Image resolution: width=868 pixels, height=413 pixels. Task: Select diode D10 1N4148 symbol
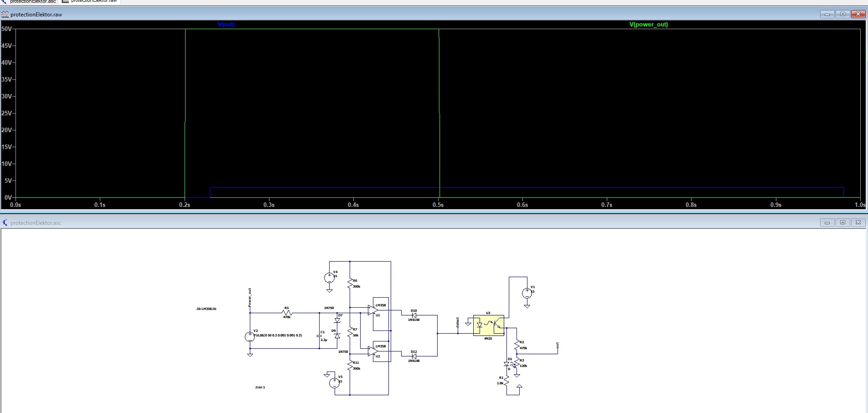[414, 315]
